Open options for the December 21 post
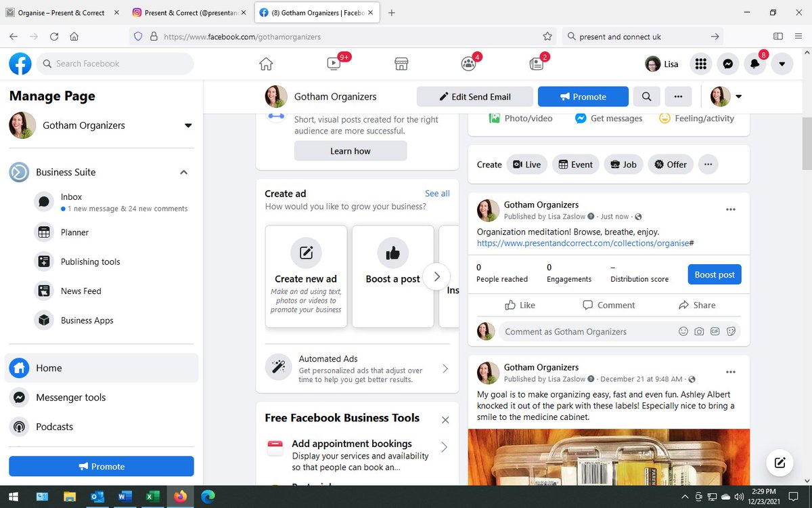Image resolution: width=812 pixels, height=508 pixels. [730, 372]
